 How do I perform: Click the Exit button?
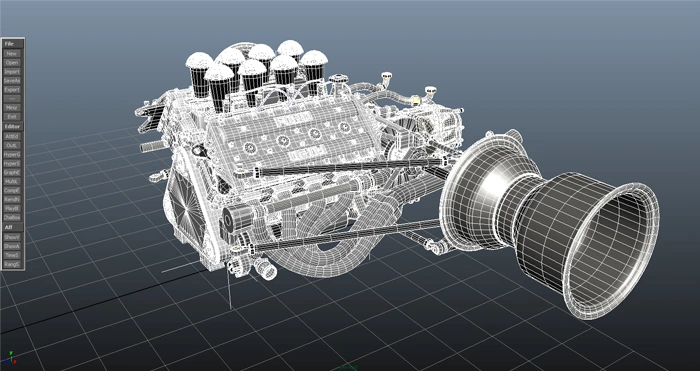(x=12, y=117)
